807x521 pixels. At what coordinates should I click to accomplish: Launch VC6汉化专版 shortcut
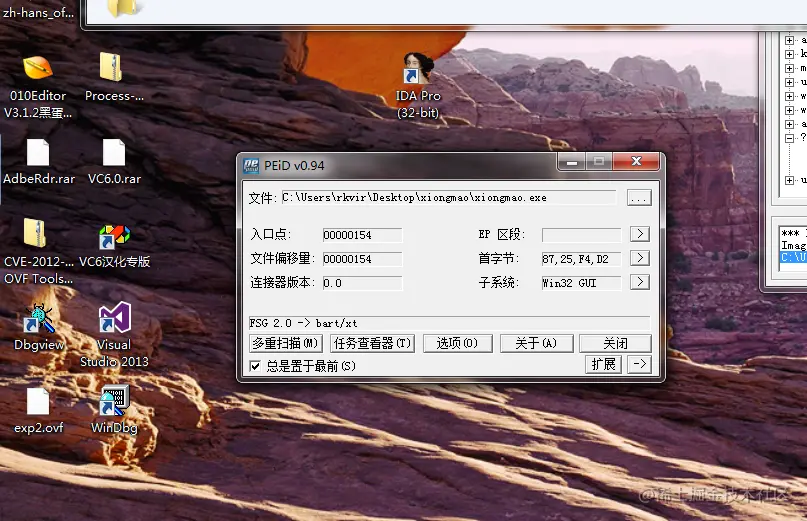tap(114, 236)
